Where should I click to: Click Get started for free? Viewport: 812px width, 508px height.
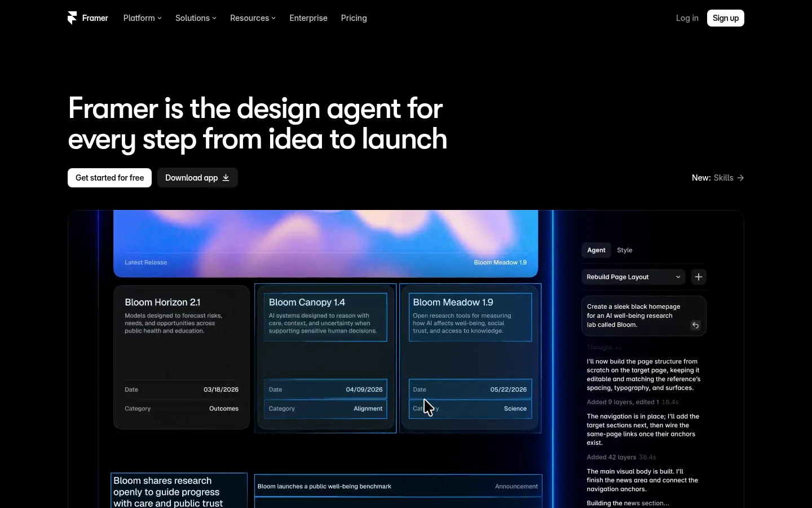pos(109,178)
